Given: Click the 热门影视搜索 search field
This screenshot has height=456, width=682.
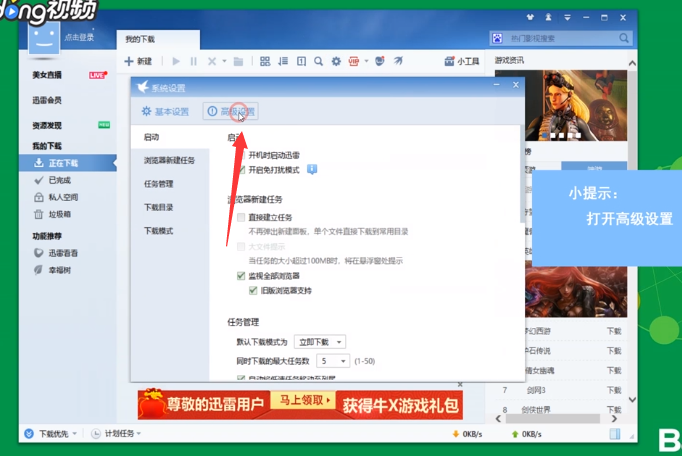Looking at the screenshot, I should click(562, 38).
